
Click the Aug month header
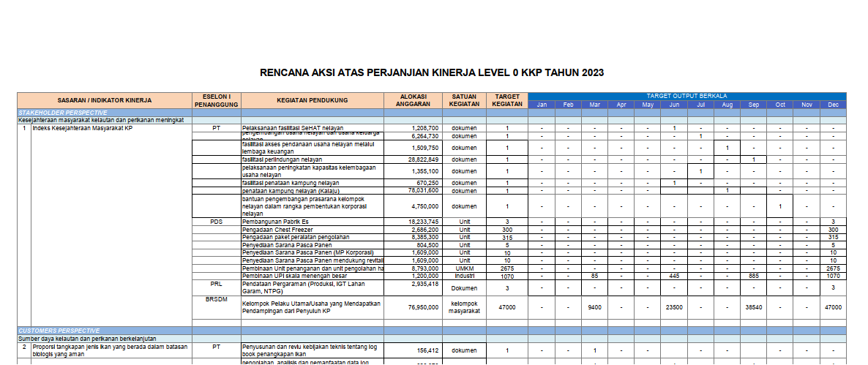point(727,105)
